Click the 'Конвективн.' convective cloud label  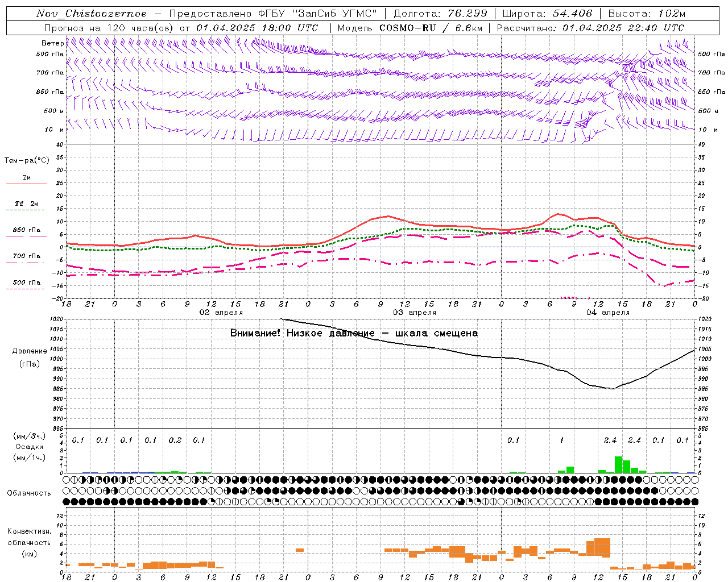coord(29,531)
